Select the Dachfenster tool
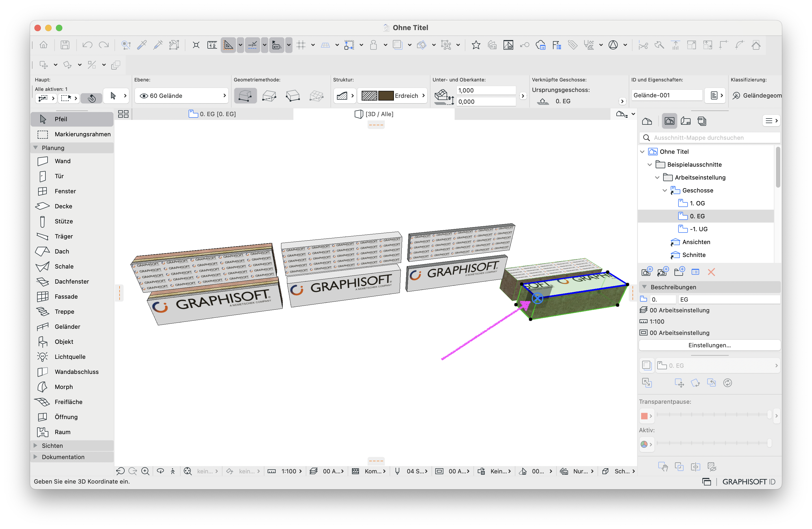Viewport: 812px width, 529px height. 72,281
